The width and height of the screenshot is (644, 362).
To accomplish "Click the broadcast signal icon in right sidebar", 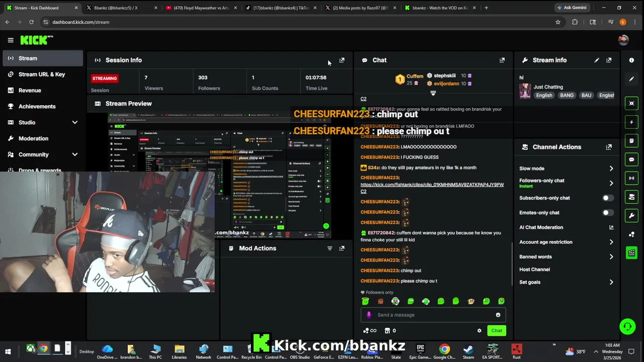I will coord(631,178).
